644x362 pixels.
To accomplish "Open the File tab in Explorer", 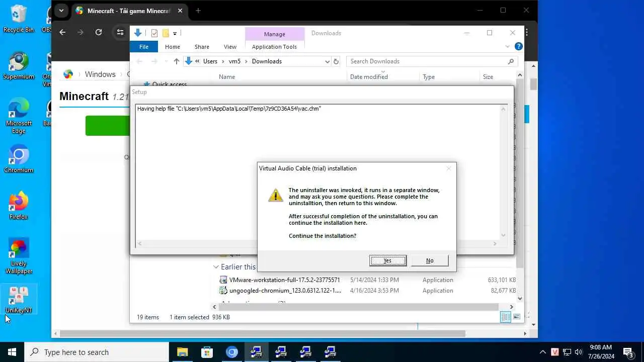I will [x=144, y=47].
